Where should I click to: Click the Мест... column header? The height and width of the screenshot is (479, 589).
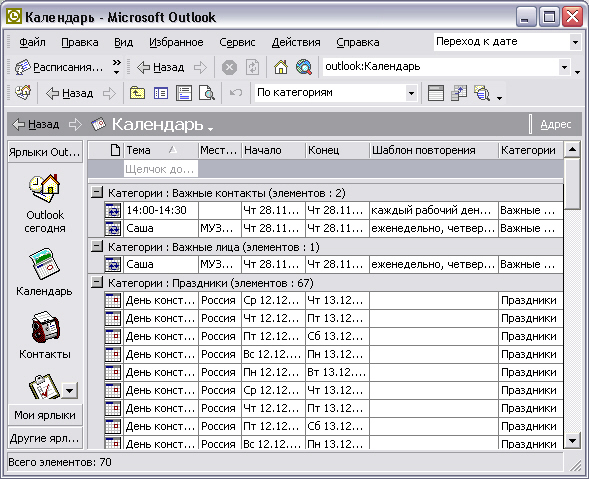220,150
